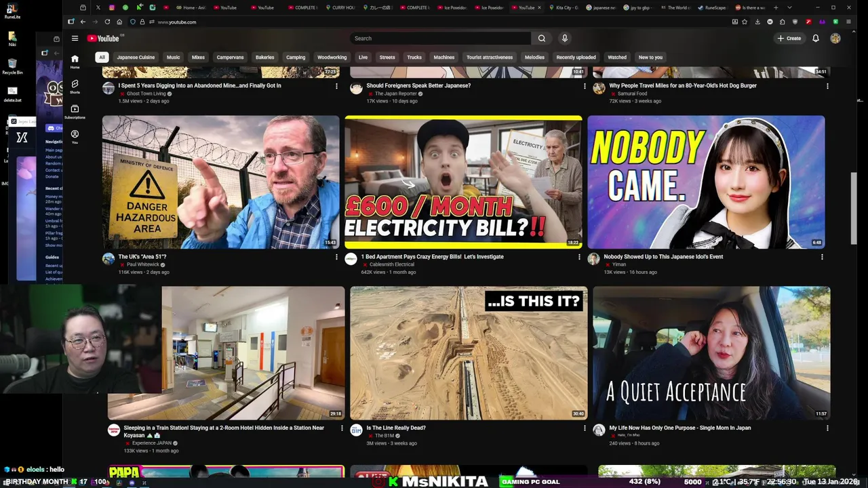The height and width of the screenshot is (488, 868).
Task: Select the Music filter chip
Action: click(x=174, y=58)
